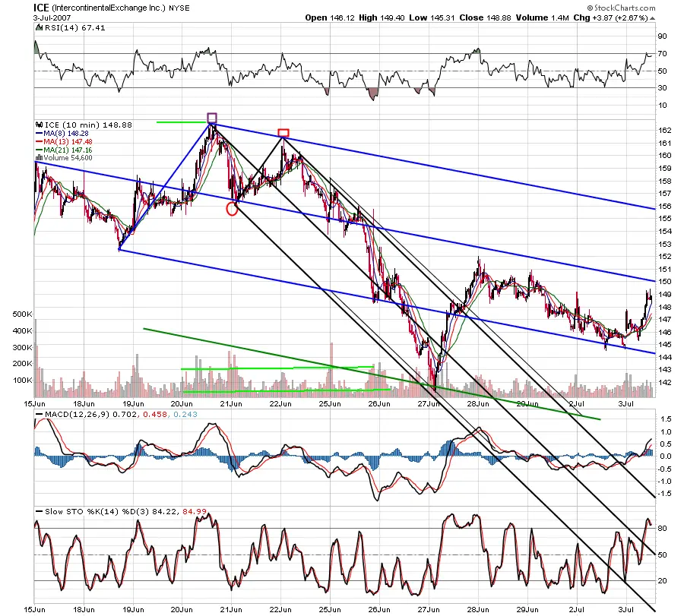Click the purple square marker at the price peak
The width and height of the screenshot is (684, 616).
(212, 118)
